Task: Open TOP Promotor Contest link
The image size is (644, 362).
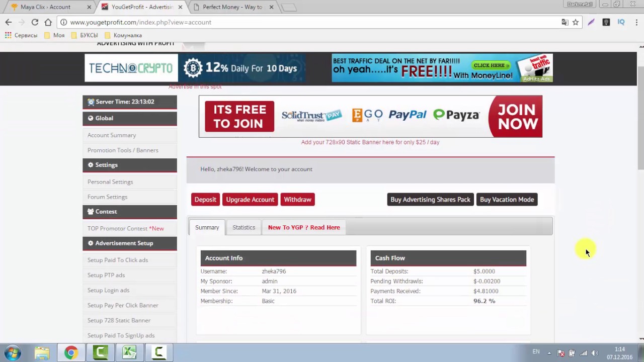Action: (x=125, y=228)
